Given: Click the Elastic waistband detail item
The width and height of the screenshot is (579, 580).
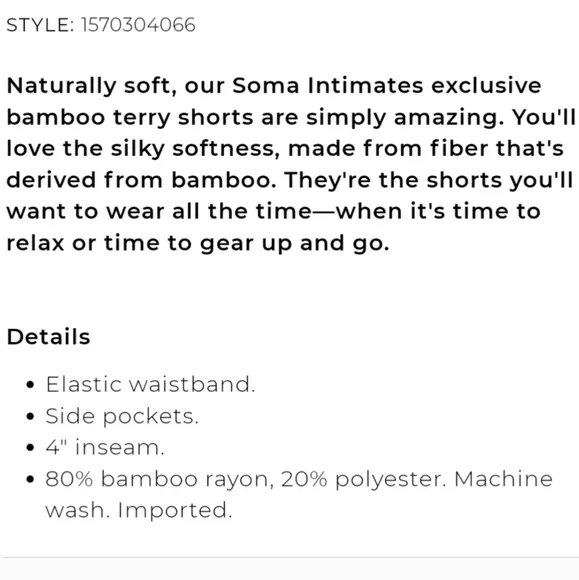Looking at the screenshot, I should (x=150, y=384).
